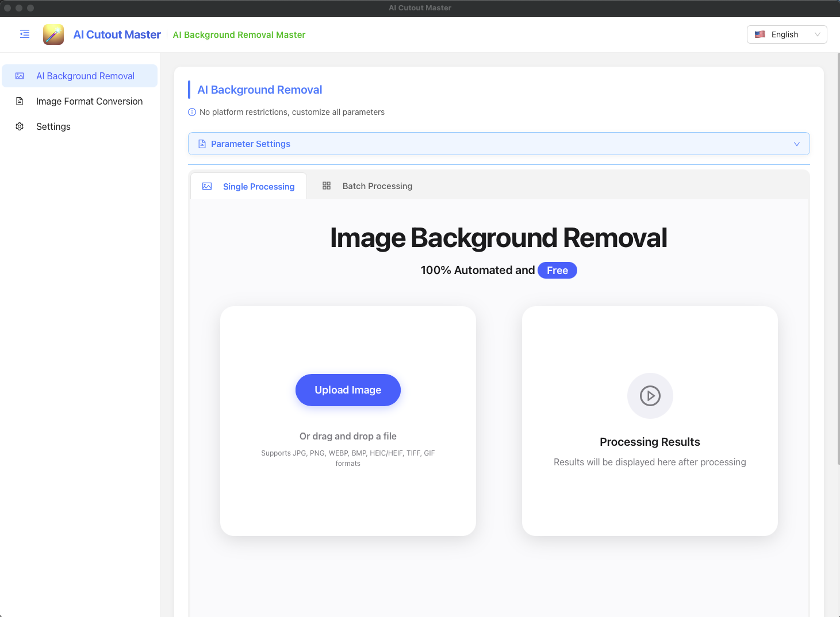This screenshot has width=840, height=617.
Task: Click the Upload Image button
Action: tap(348, 390)
